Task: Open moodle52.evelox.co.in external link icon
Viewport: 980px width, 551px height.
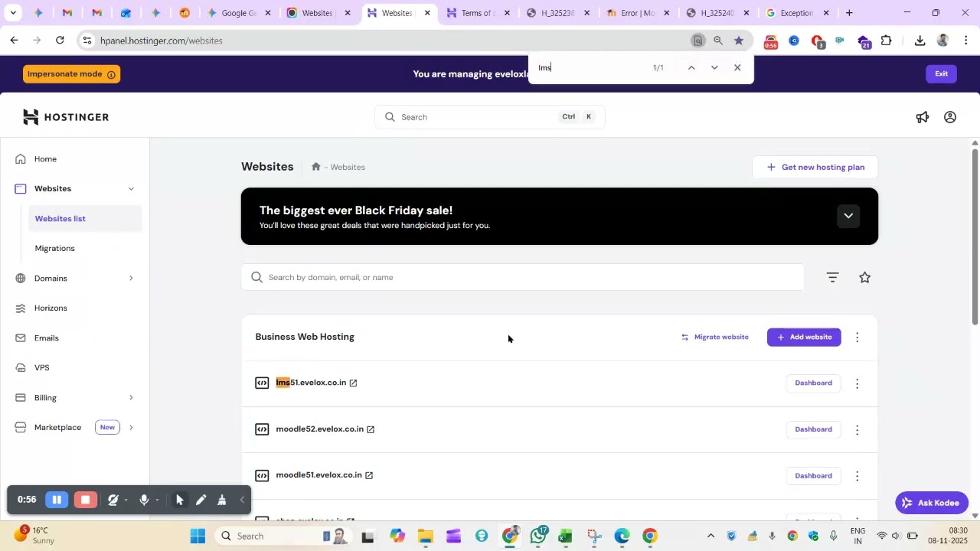Action: click(x=371, y=429)
